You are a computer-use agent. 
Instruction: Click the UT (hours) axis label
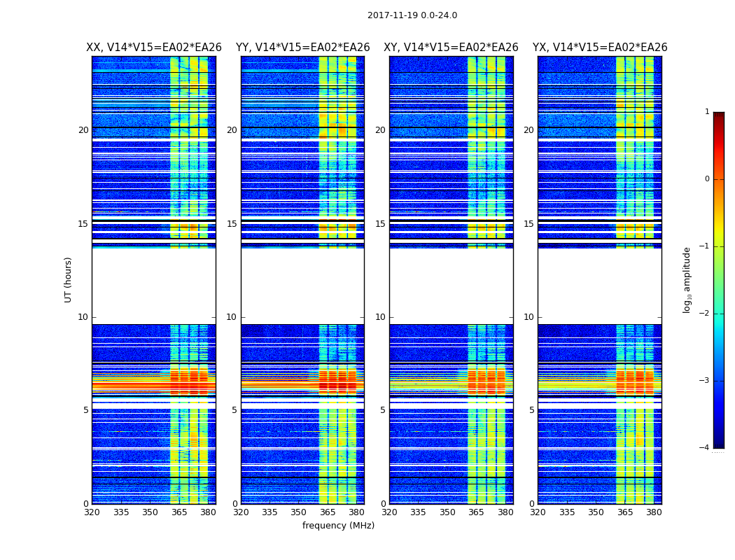(x=69, y=280)
